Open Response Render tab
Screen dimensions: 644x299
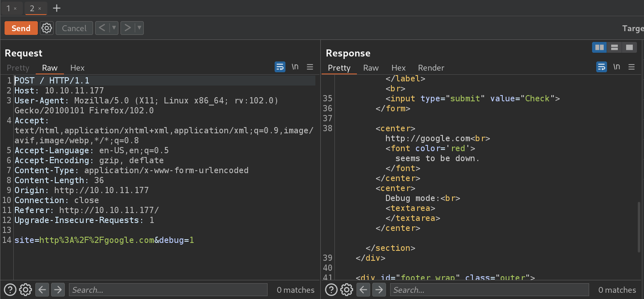coord(431,68)
